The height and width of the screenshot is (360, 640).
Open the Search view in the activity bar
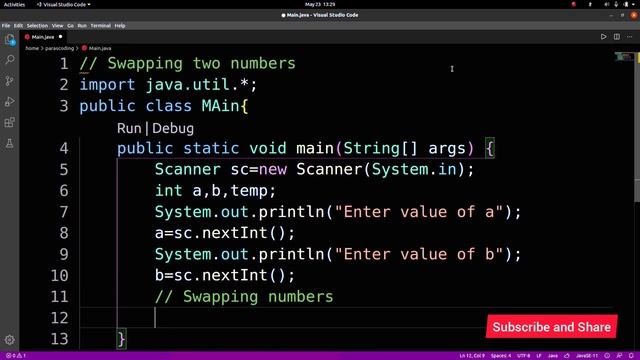click(10, 60)
